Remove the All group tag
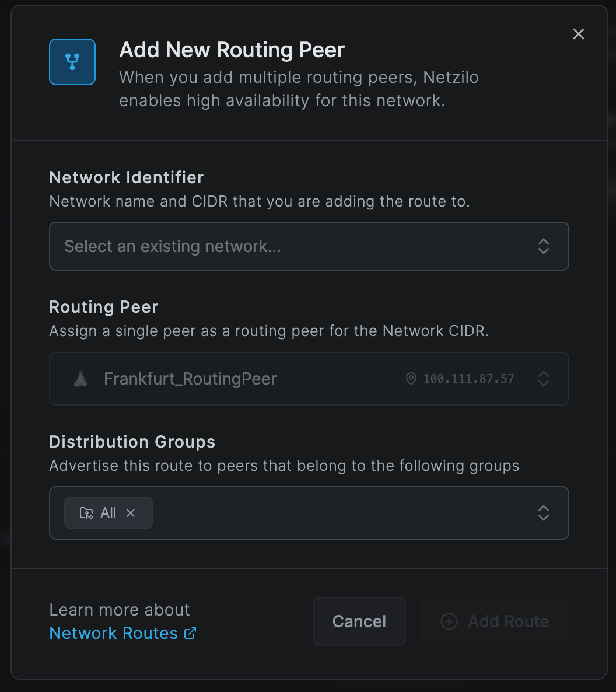Viewport: 616px width, 692px height. (x=131, y=513)
